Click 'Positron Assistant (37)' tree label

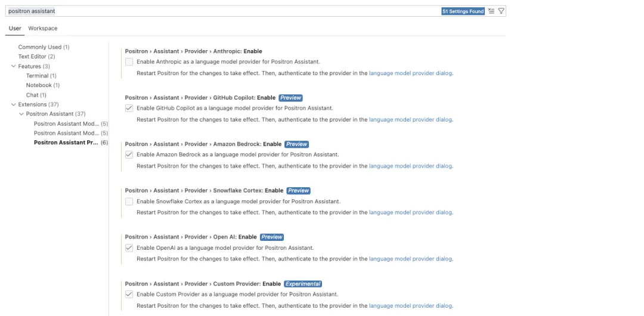click(56, 114)
